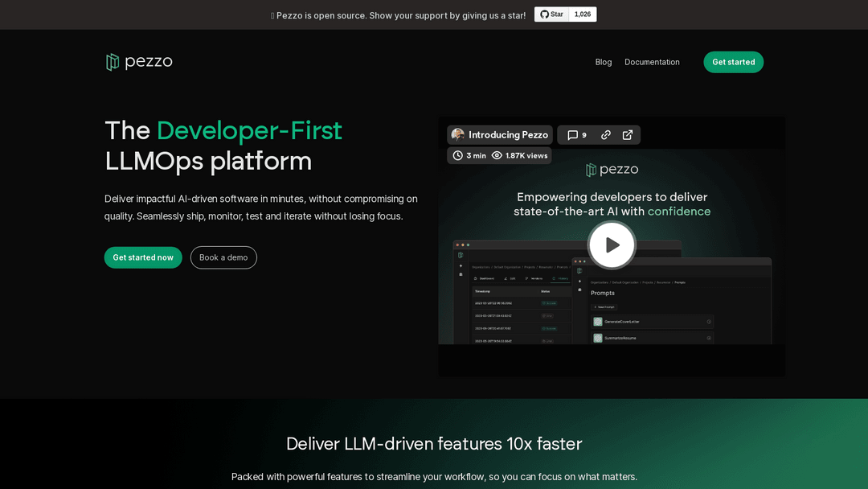The width and height of the screenshot is (868, 489).
Task: Copy the video link with the chain icon
Action: (606, 135)
